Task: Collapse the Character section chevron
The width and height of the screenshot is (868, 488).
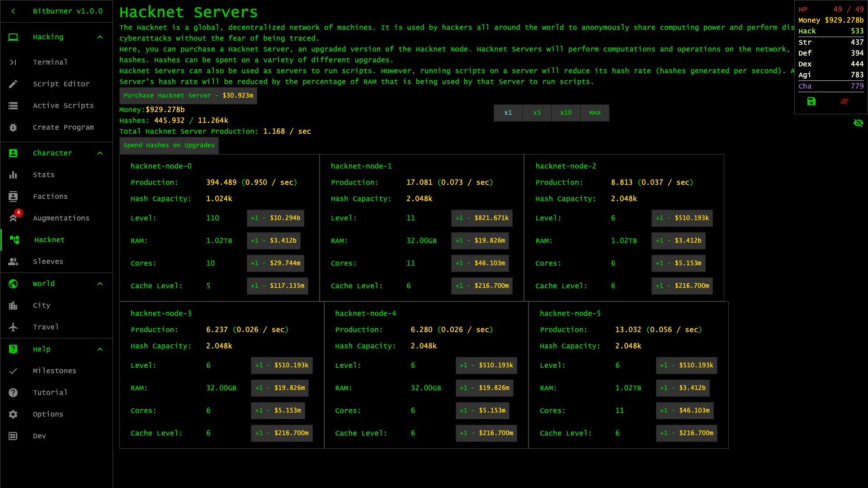Action: (x=100, y=153)
